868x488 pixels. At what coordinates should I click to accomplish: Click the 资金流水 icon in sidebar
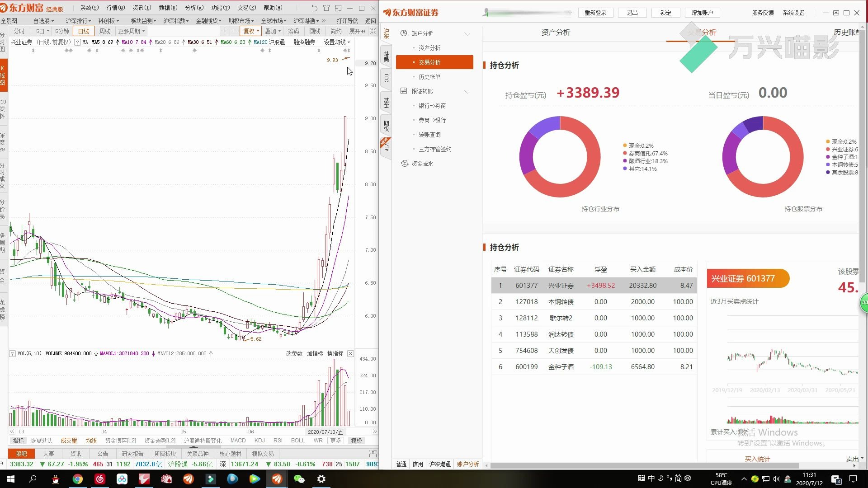tap(405, 164)
